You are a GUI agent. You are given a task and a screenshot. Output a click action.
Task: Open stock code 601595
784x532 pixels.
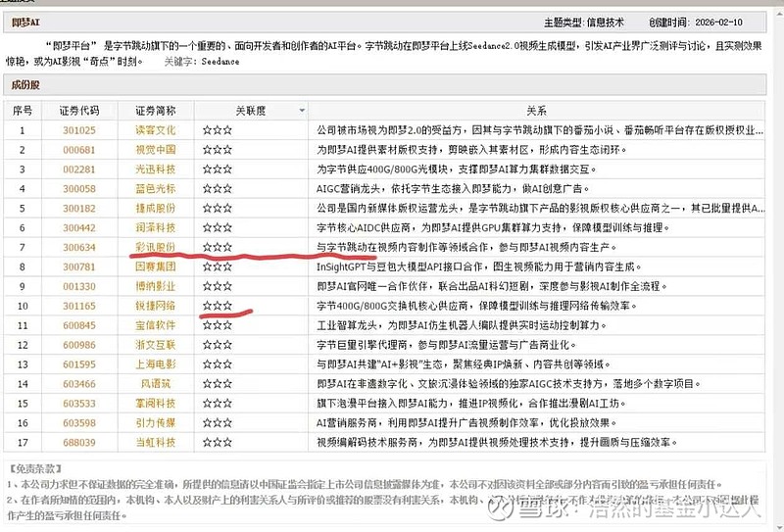tap(79, 364)
